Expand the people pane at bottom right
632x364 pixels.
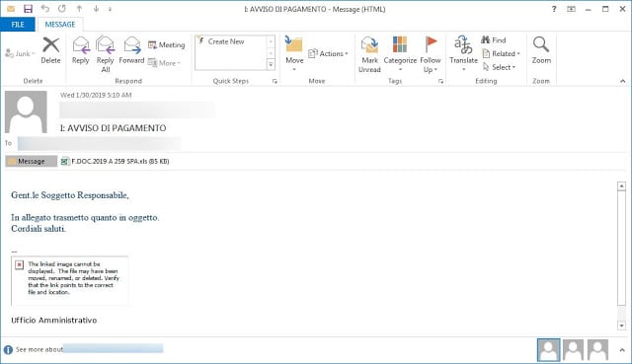click(x=622, y=350)
